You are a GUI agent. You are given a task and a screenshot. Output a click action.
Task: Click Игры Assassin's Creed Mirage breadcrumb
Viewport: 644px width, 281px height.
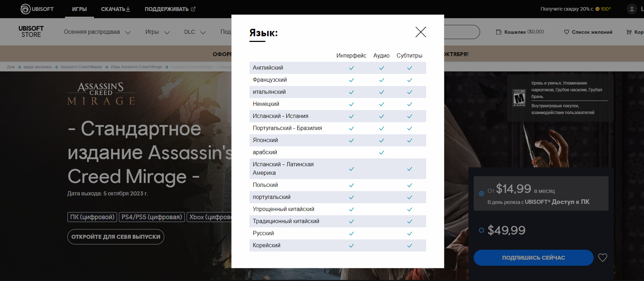tap(136, 67)
